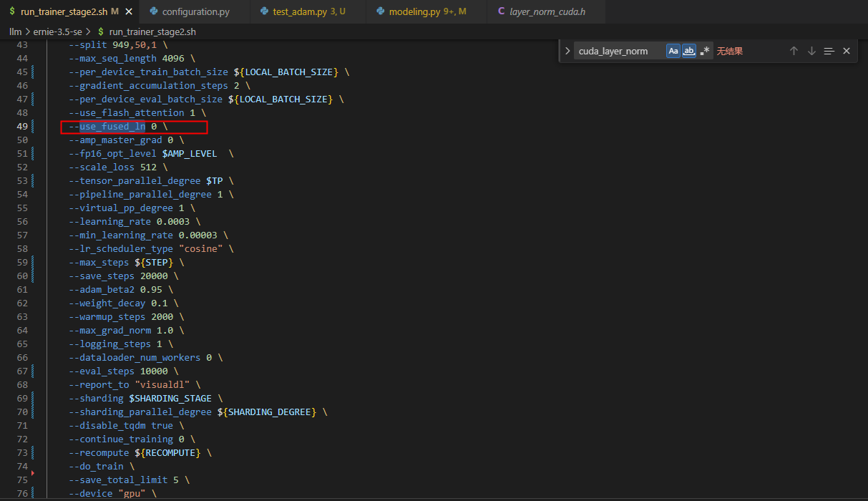The image size is (868, 501).
Task: Select the Find in Selection icon
Action: click(829, 50)
